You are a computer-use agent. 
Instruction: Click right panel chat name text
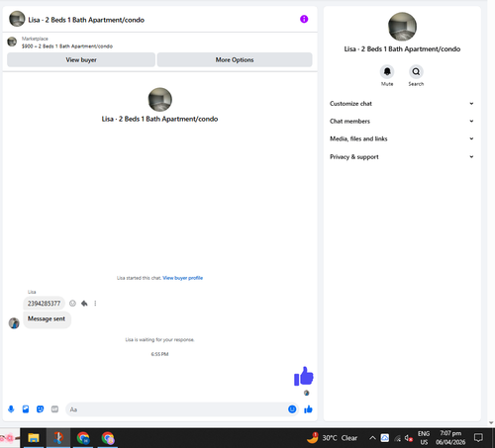point(402,49)
